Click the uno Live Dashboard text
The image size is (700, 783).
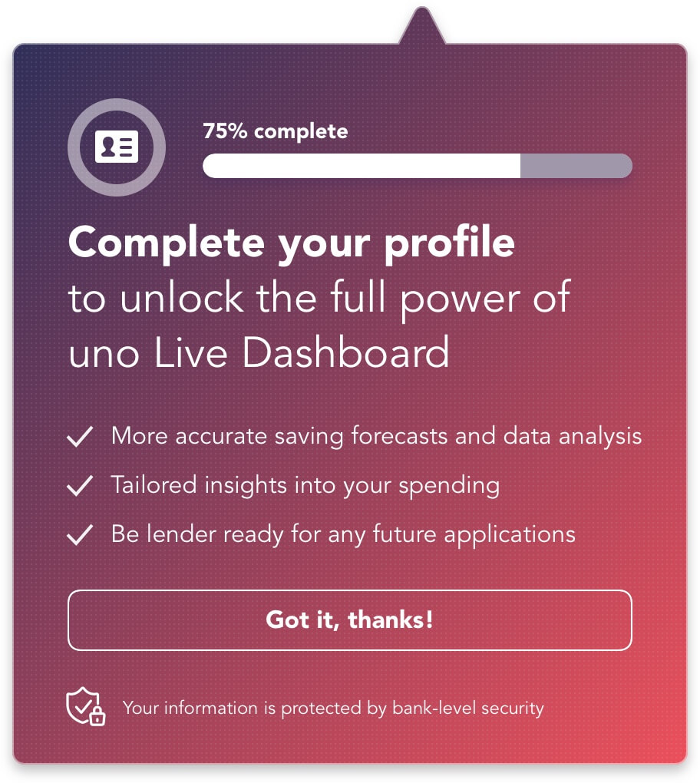(259, 352)
